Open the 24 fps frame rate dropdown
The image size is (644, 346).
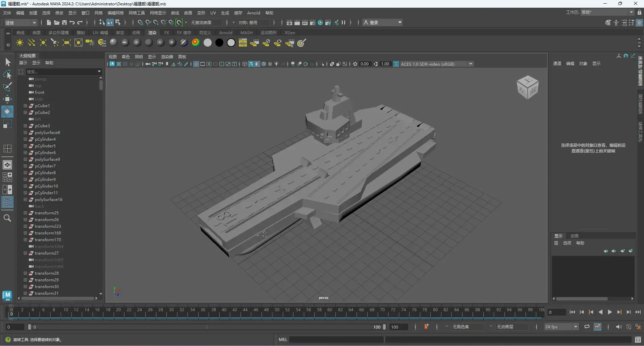point(561,327)
